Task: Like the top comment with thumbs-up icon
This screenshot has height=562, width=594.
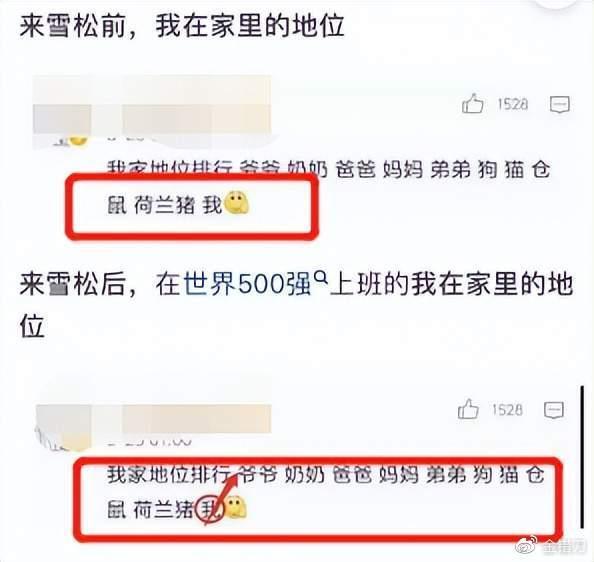Action: click(x=472, y=103)
